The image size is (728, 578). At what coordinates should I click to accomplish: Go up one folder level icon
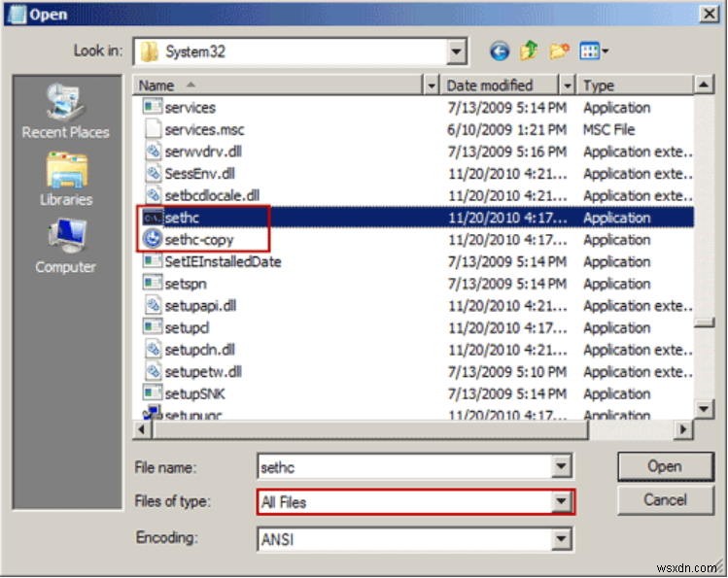tap(530, 51)
